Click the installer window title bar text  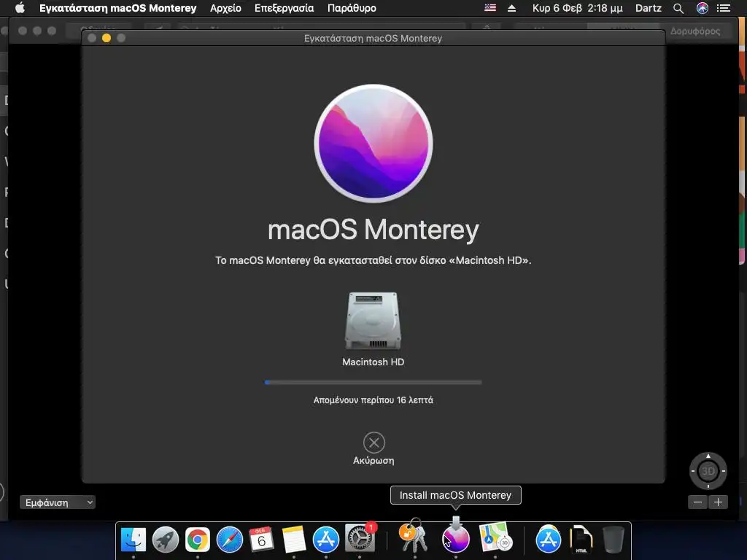point(373,38)
